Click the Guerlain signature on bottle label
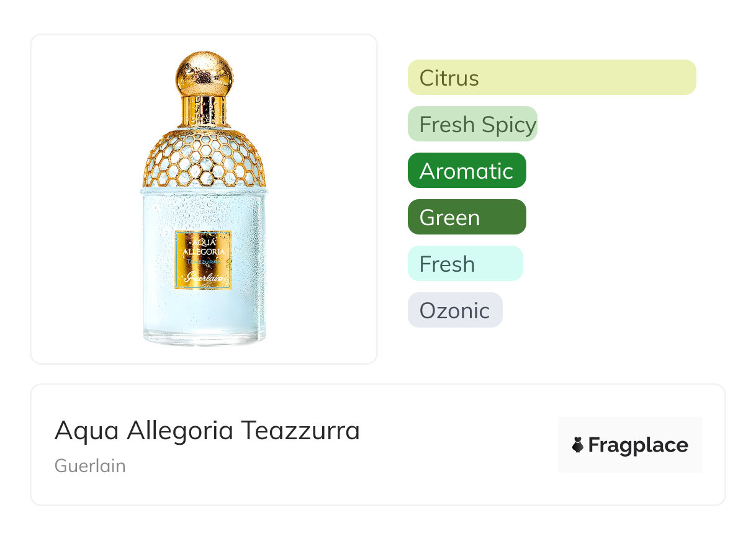 (x=203, y=278)
